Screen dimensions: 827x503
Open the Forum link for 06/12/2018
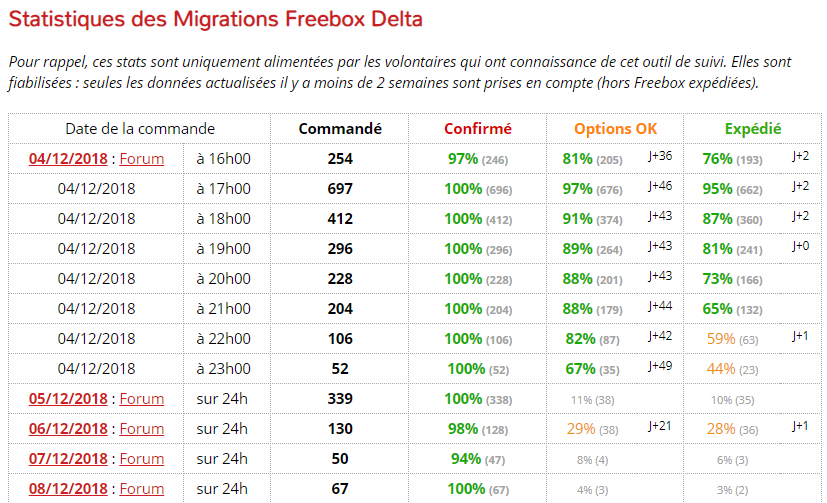point(141,428)
